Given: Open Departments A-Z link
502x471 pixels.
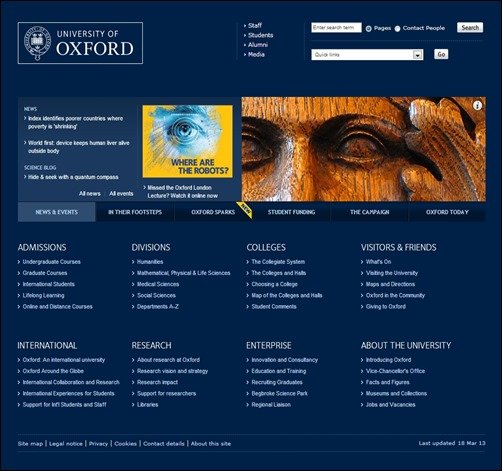Looking at the screenshot, I should (158, 306).
